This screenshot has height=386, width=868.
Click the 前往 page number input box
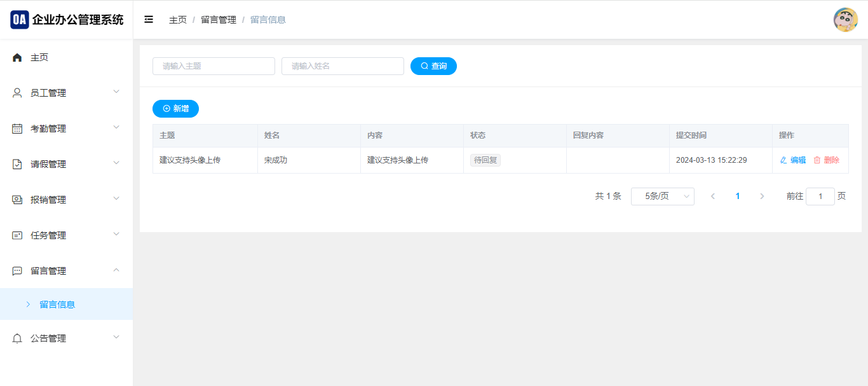click(820, 196)
